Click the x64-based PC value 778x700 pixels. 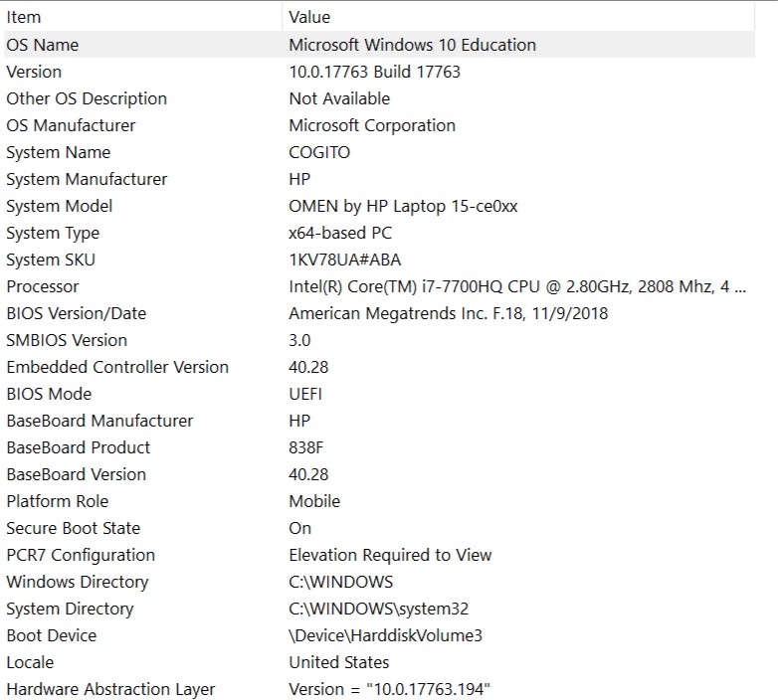pos(340,232)
